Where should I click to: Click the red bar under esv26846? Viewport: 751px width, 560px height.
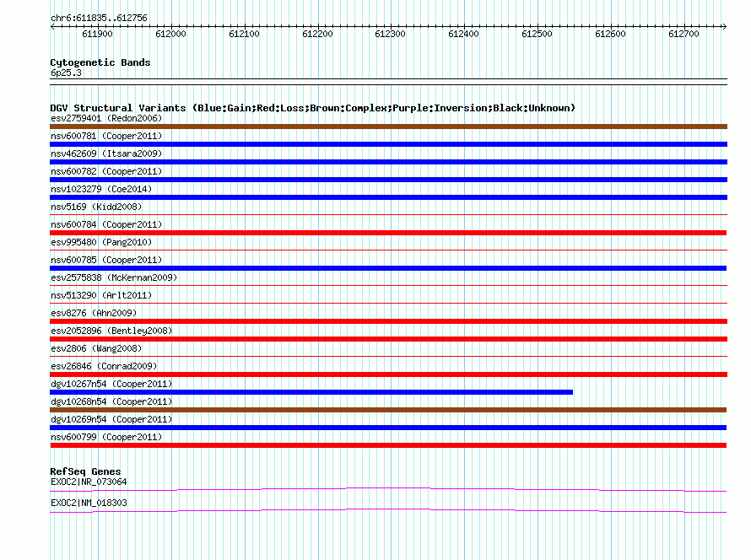click(x=388, y=374)
